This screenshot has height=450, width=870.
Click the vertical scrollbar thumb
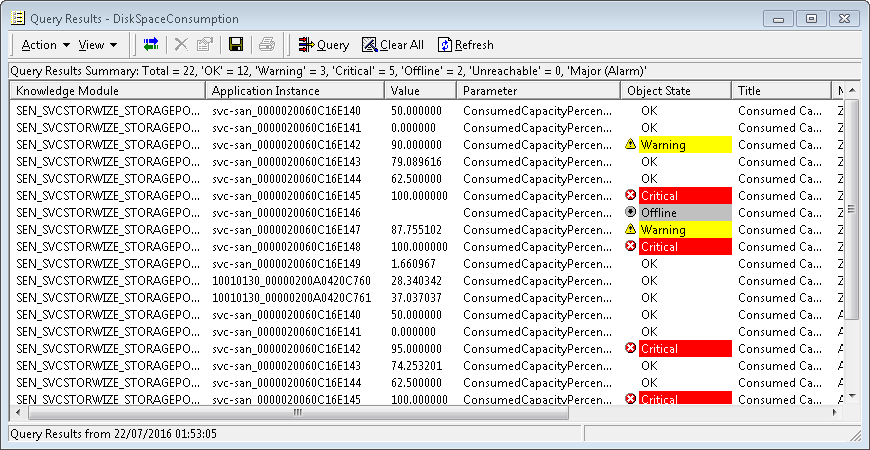pyautogui.click(x=852, y=209)
